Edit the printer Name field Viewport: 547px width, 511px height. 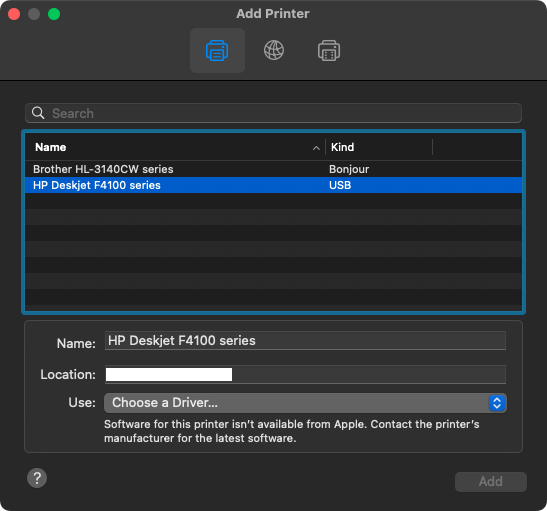[x=305, y=340]
